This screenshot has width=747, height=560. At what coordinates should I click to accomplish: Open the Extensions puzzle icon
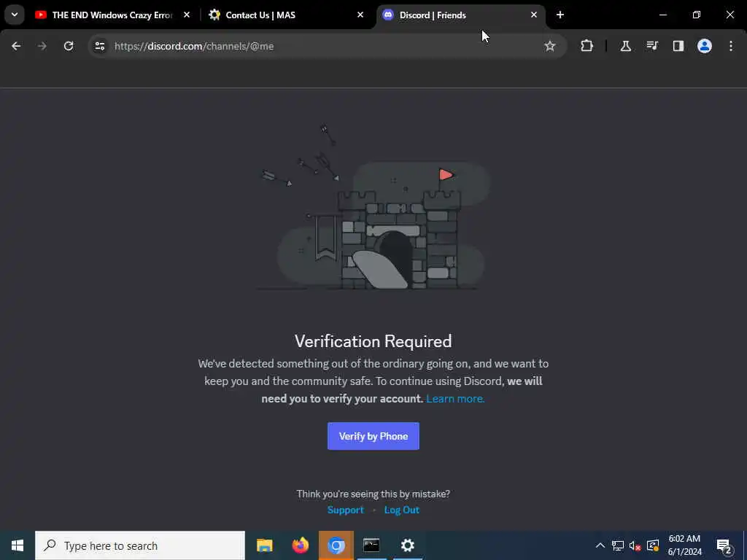coord(587,46)
